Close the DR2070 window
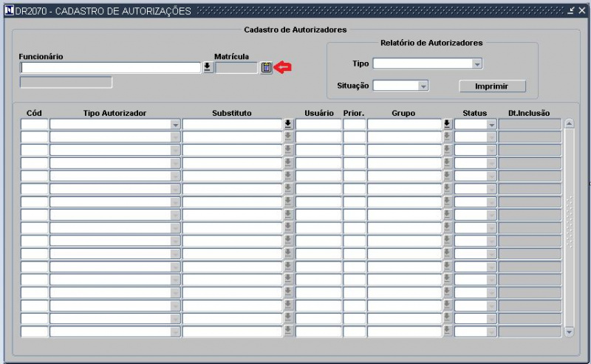 [582, 10]
